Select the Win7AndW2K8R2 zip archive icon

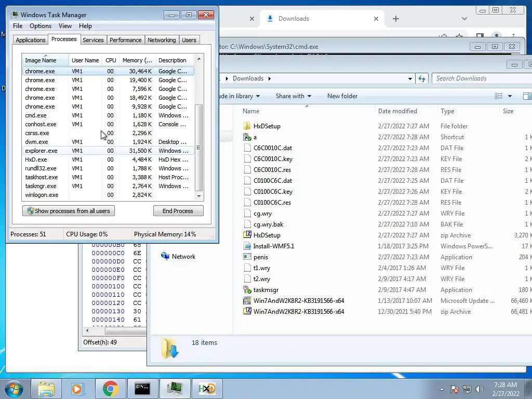click(247, 312)
